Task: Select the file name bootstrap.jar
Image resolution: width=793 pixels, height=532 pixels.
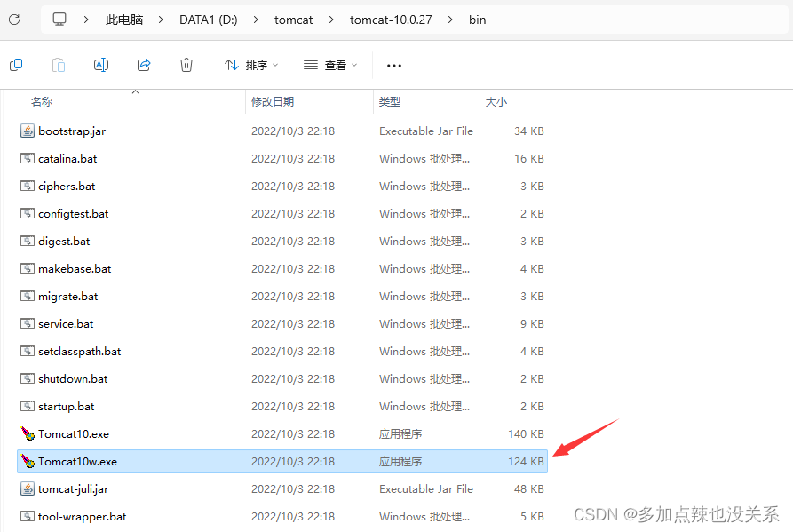Action: 72,131
